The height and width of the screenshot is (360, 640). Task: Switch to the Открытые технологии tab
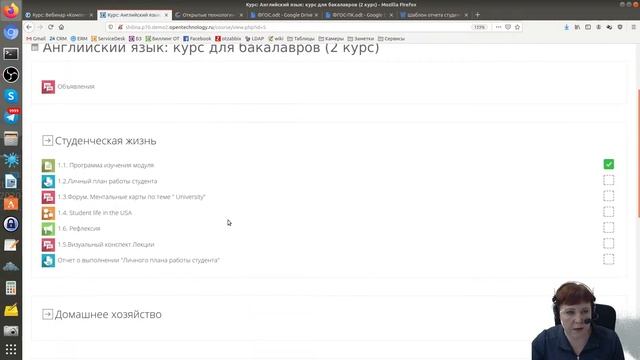pyautogui.click(x=208, y=15)
